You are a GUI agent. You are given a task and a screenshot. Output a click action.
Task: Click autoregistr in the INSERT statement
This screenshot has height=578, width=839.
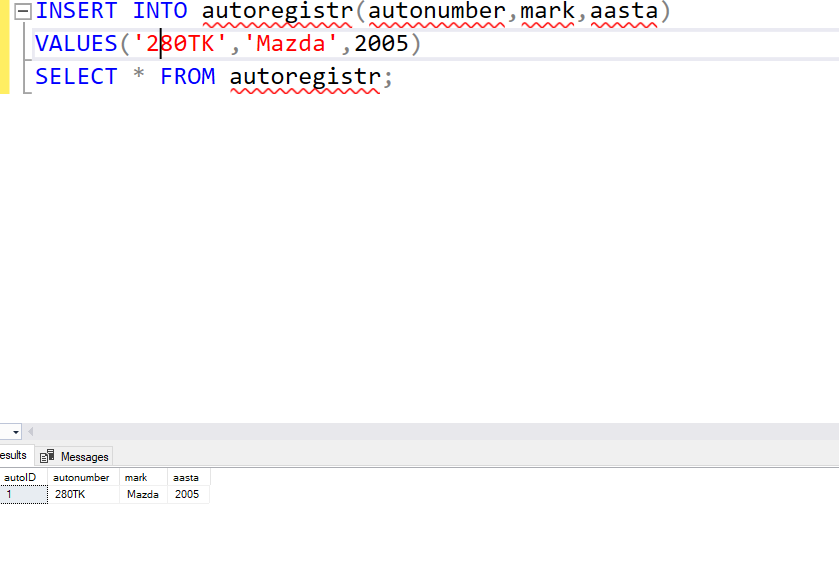277,12
